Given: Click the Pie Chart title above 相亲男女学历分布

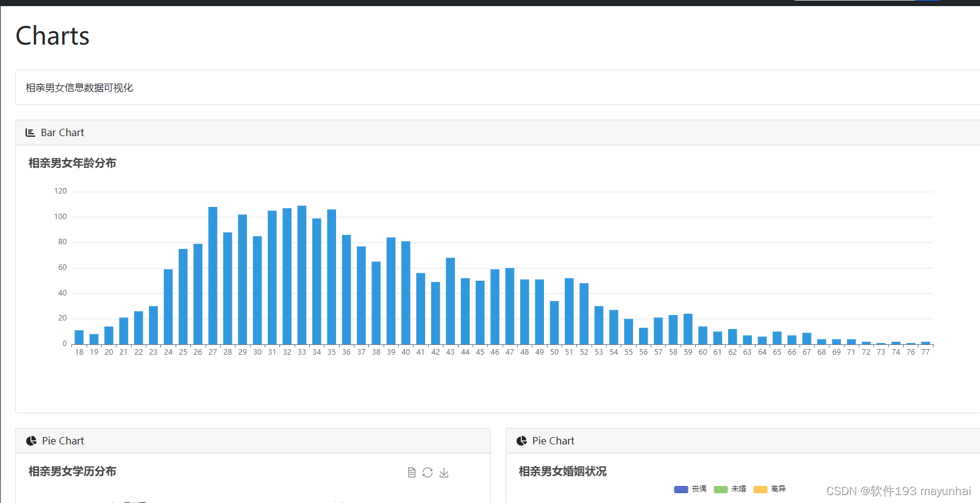Looking at the screenshot, I should (x=63, y=441).
